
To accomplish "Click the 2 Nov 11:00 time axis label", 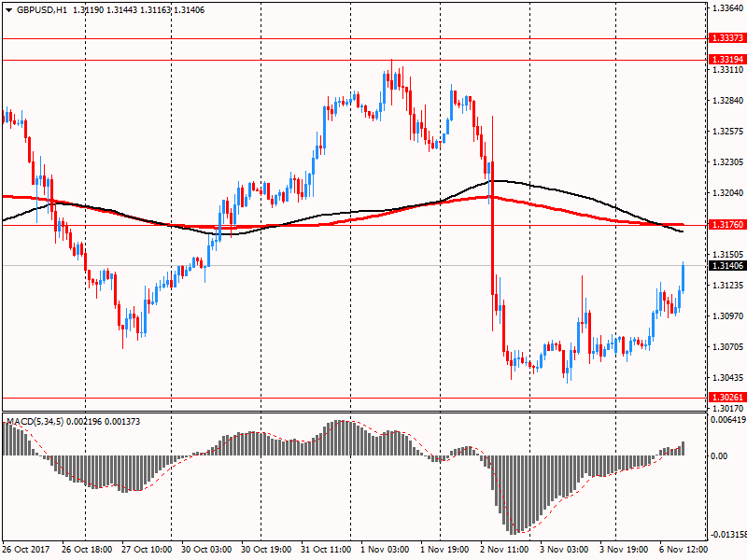I will (x=504, y=550).
